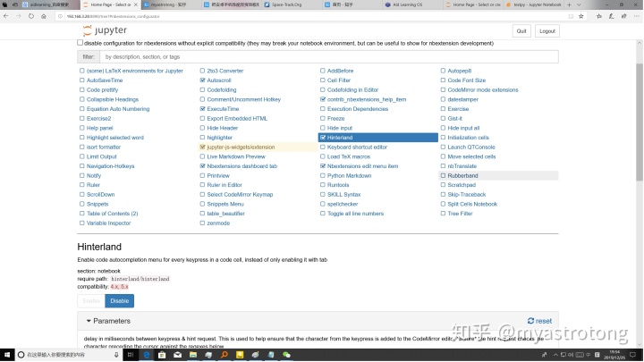Viewport: 644px width, 362px height.
Task: Click the taskbar clock showing 19:54
Action: click(614, 355)
